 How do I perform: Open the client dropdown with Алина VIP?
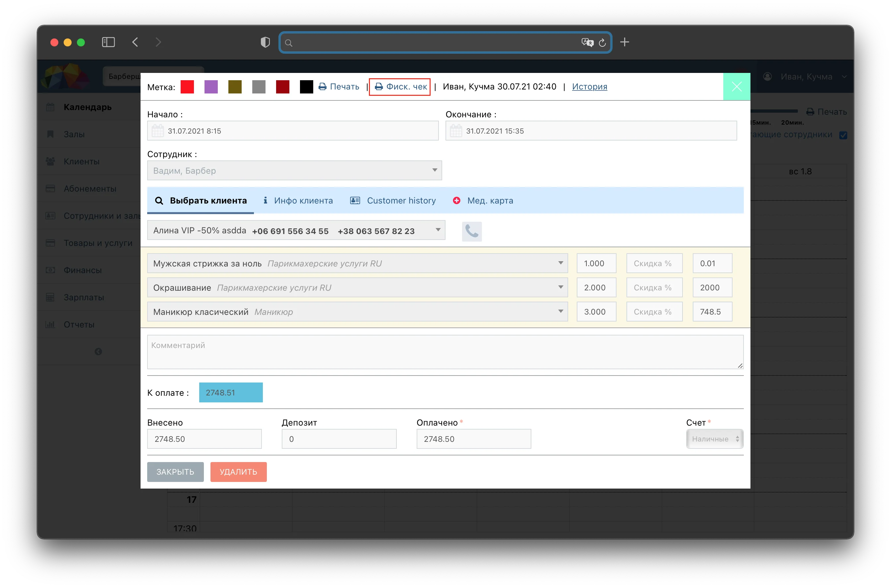[x=296, y=230]
